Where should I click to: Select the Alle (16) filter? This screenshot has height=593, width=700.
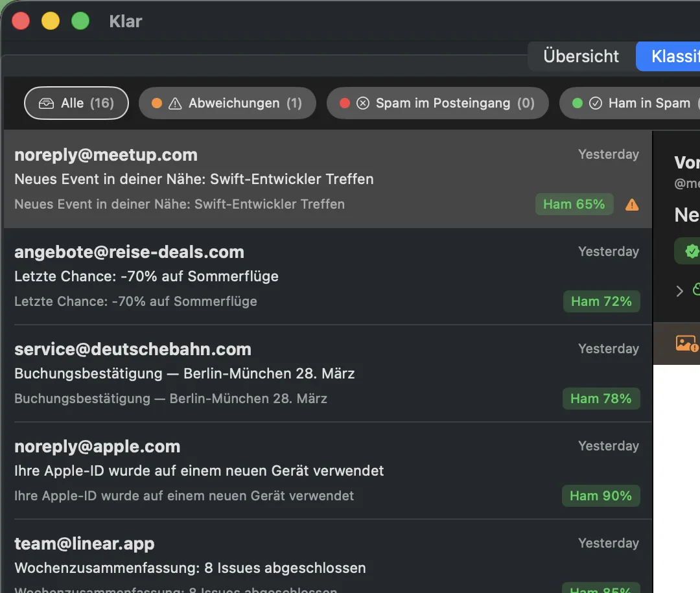[76, 103]
